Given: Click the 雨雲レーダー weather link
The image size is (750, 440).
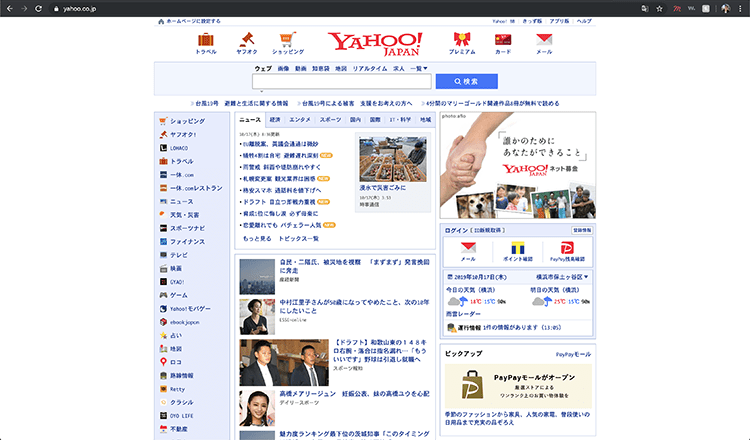Looking at the screenshot, I should pyautogui.click(x=461, y=313).
